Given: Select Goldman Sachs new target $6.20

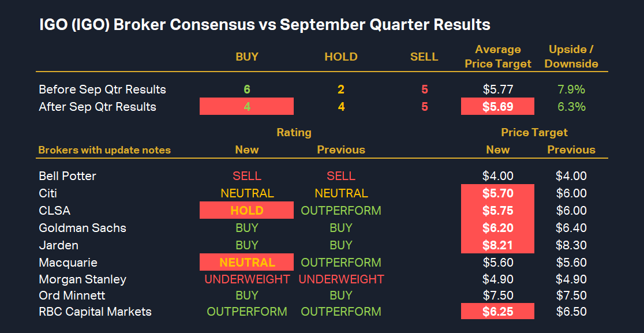Looking at the screenshot, I should (497, 228).
